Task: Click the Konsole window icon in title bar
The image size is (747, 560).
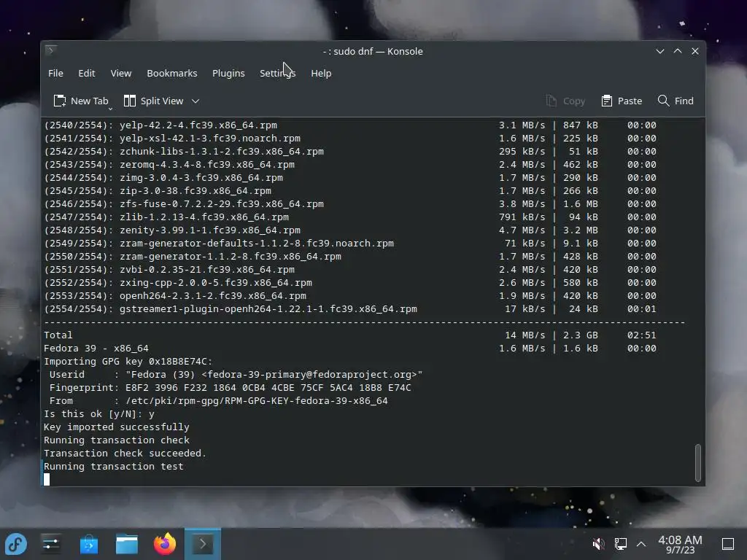Action: click(51, 50)
